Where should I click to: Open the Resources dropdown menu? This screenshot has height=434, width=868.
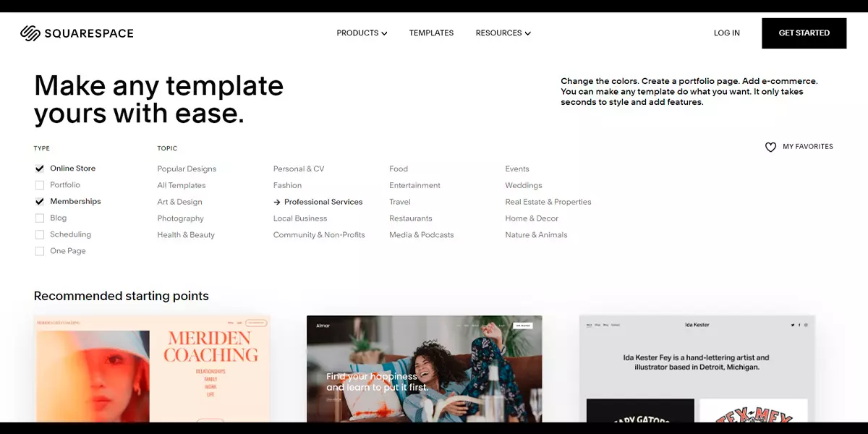503,33
